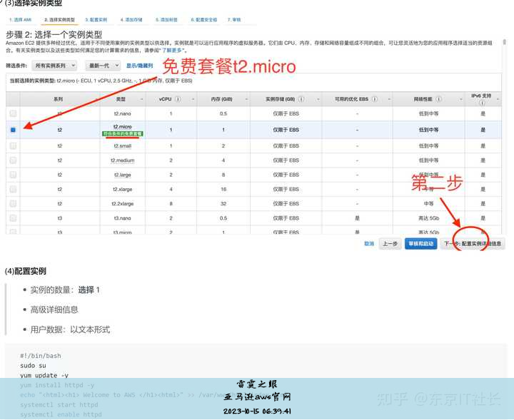Click memory value 16 in t2.xlarge row
This screenshot has height=420, width=514.
click(x=223, y=189)
